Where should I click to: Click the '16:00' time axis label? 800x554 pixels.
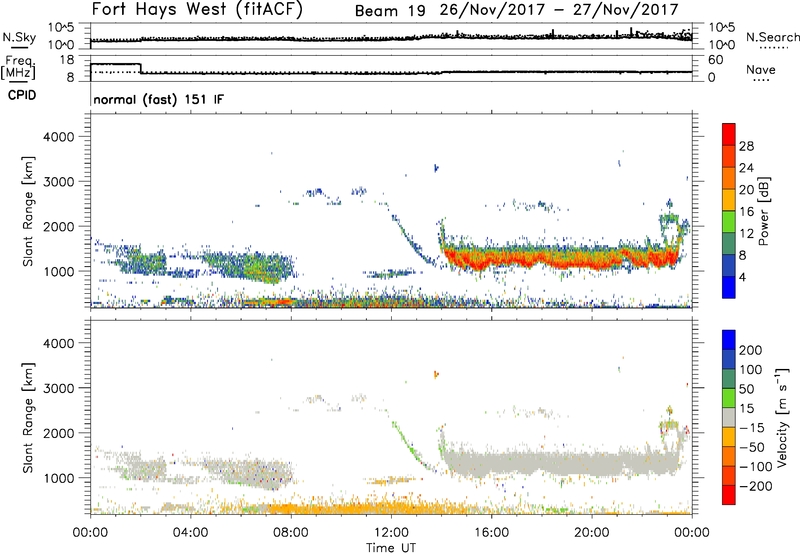(491, 533)
